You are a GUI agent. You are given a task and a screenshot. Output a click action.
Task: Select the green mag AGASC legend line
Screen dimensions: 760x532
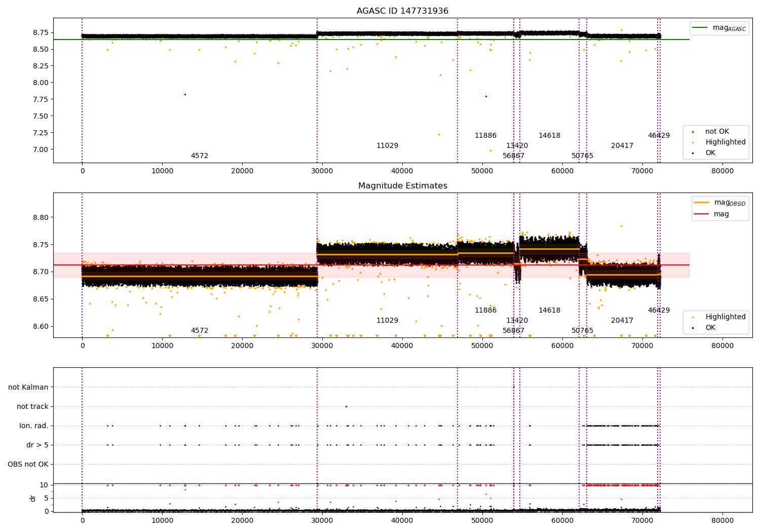pyautogui.click(x=700, y=28)
